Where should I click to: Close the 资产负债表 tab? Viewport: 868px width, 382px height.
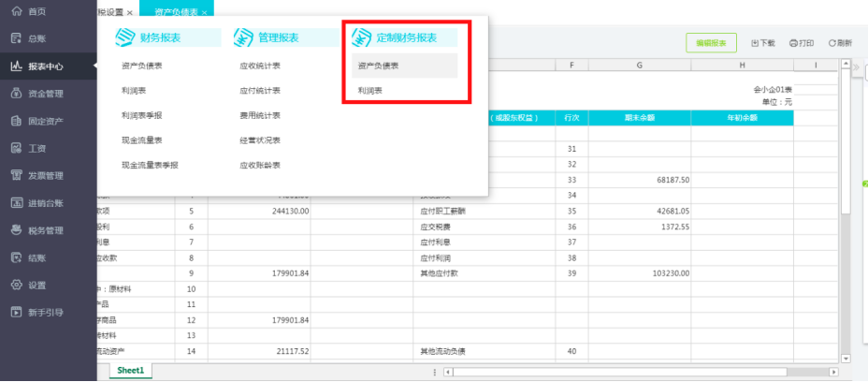(x=204, y=12)
